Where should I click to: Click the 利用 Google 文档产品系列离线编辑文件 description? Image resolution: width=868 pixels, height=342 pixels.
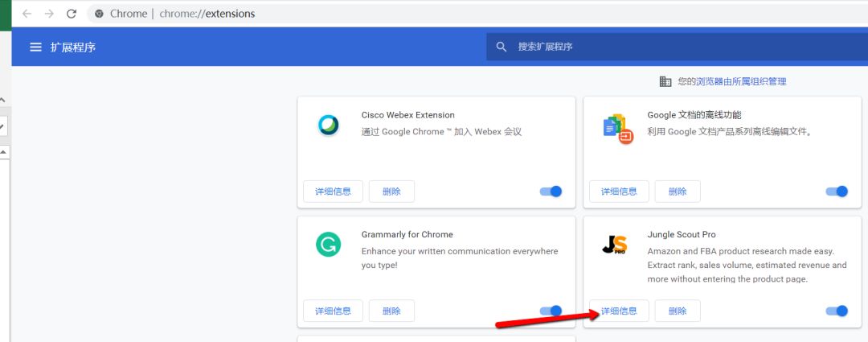tap(730, 132)
